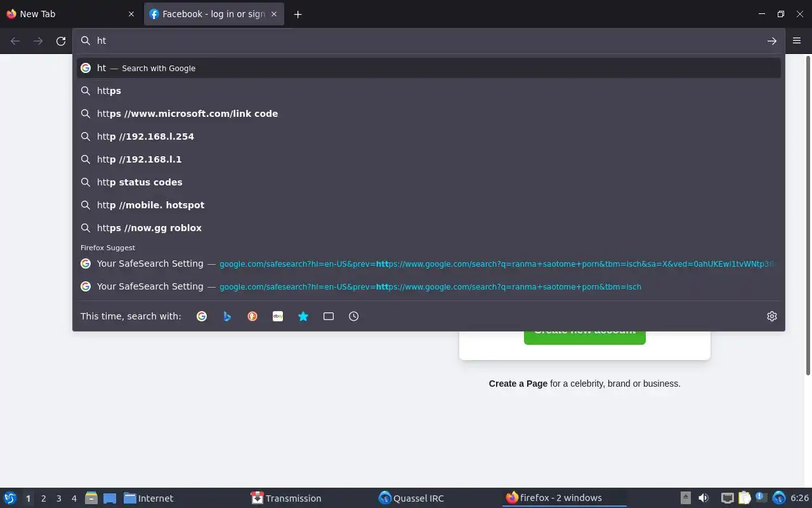Open the volume speaker tray icon

[703, 498]
